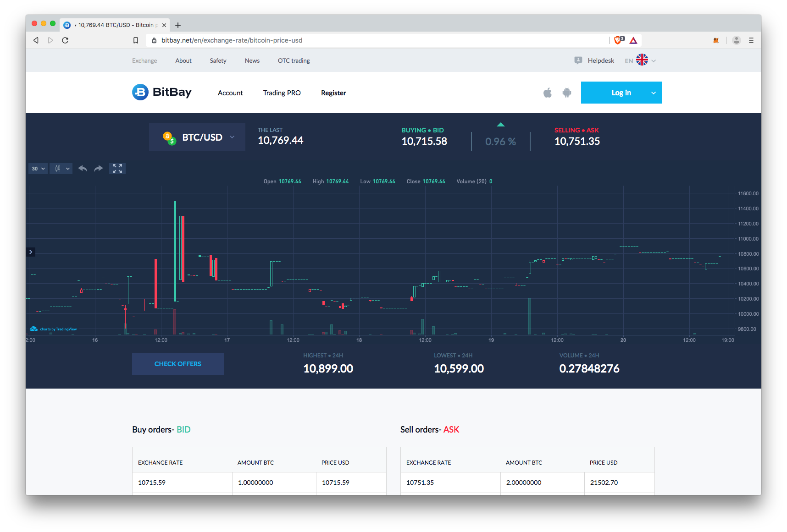Toggle fullscreen chart mode

click(x=117, y=169)
